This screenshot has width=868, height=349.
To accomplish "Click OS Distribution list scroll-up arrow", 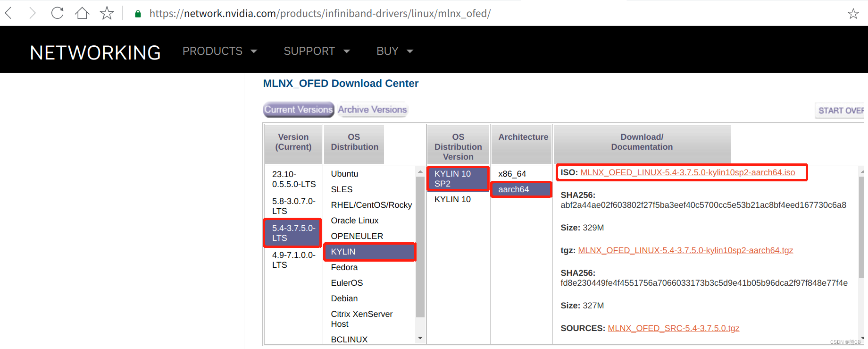I will tap(420, 172).
